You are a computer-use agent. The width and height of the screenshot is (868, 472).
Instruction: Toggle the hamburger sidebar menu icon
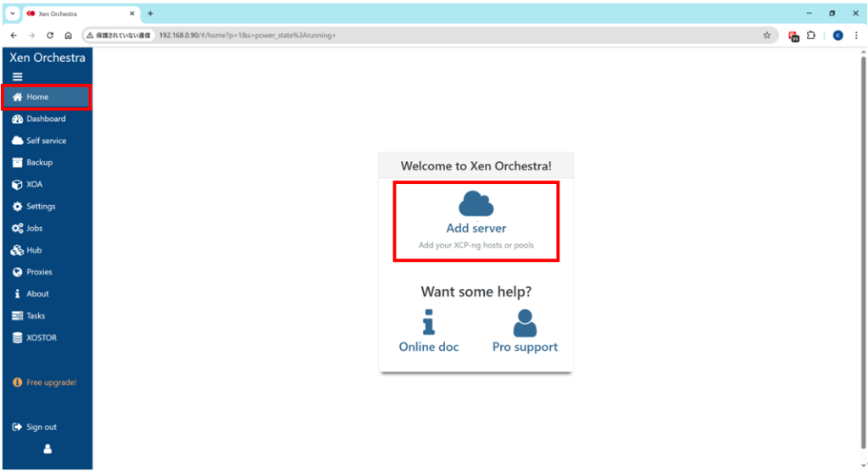(x=17, y=76)
